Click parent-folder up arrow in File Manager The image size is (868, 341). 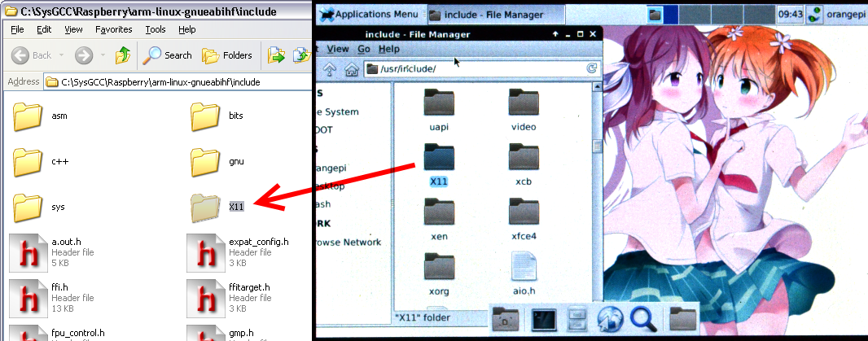(x=330, y=69)
